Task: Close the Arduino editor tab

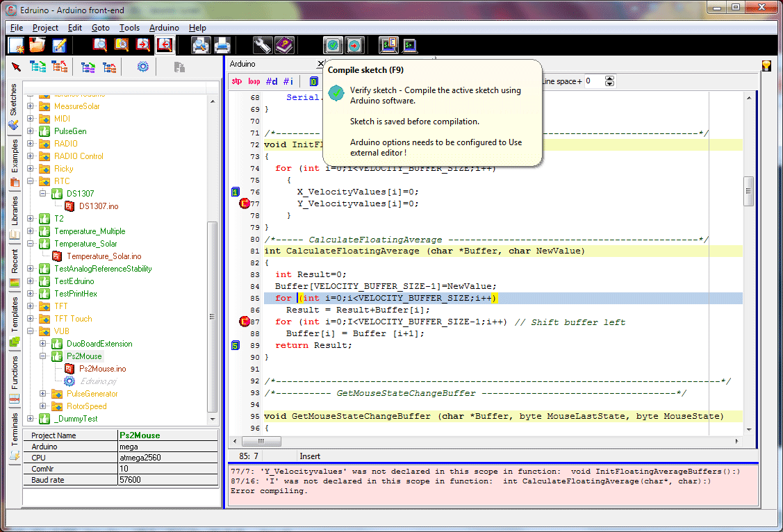Action: 320,64
